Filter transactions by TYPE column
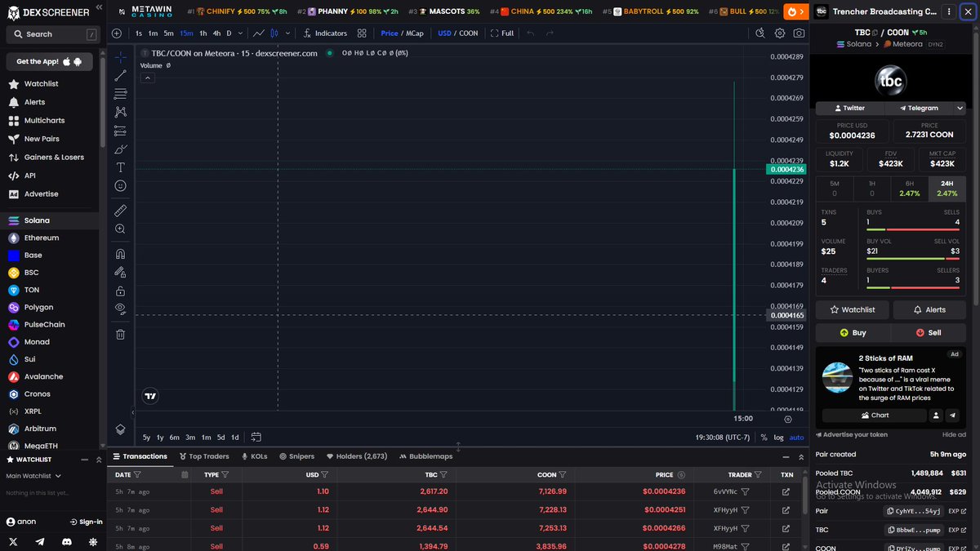The height and width of the screenshot is (551, 980). (225, 474)
